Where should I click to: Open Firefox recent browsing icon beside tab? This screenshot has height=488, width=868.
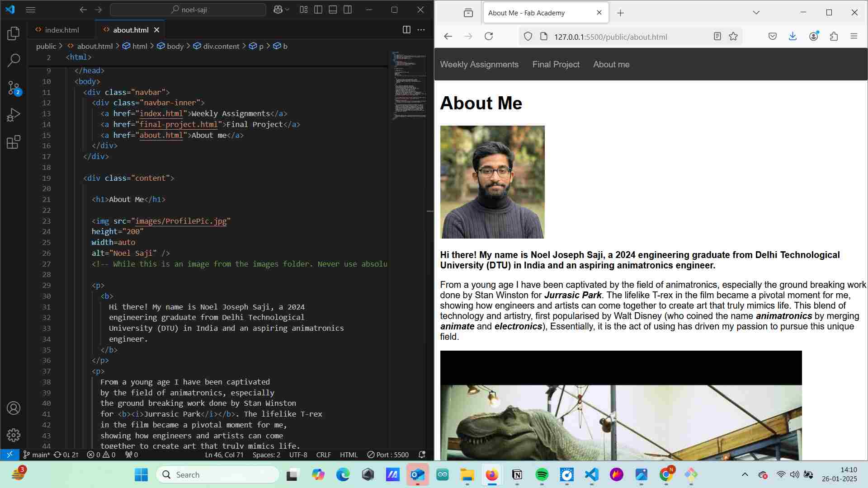(468, 13)
